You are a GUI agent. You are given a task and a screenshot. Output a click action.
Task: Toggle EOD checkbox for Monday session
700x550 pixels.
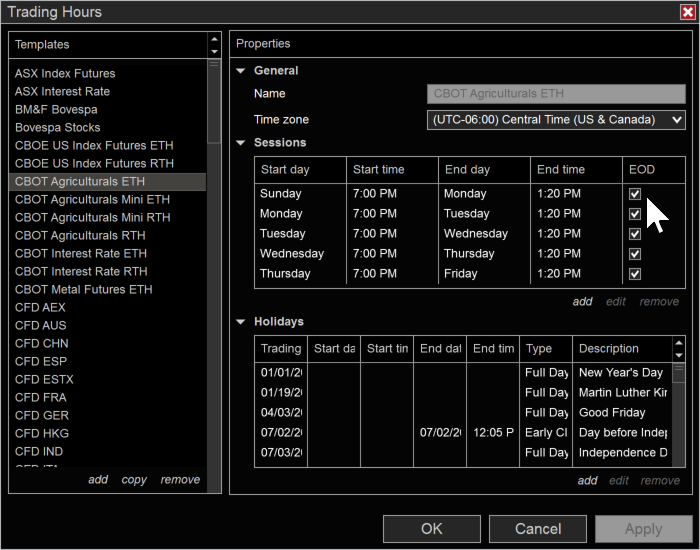point(635,214)
